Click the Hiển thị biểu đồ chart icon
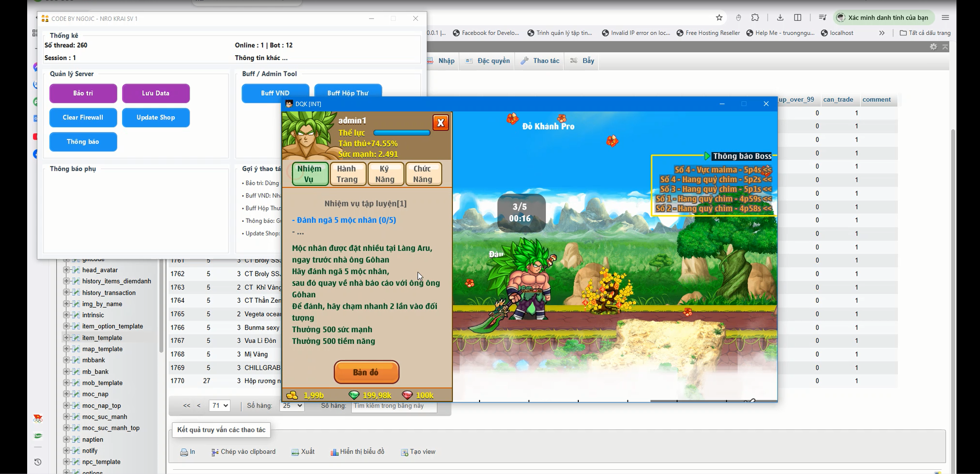Screen dimensions: 980x474 (334, 452)
